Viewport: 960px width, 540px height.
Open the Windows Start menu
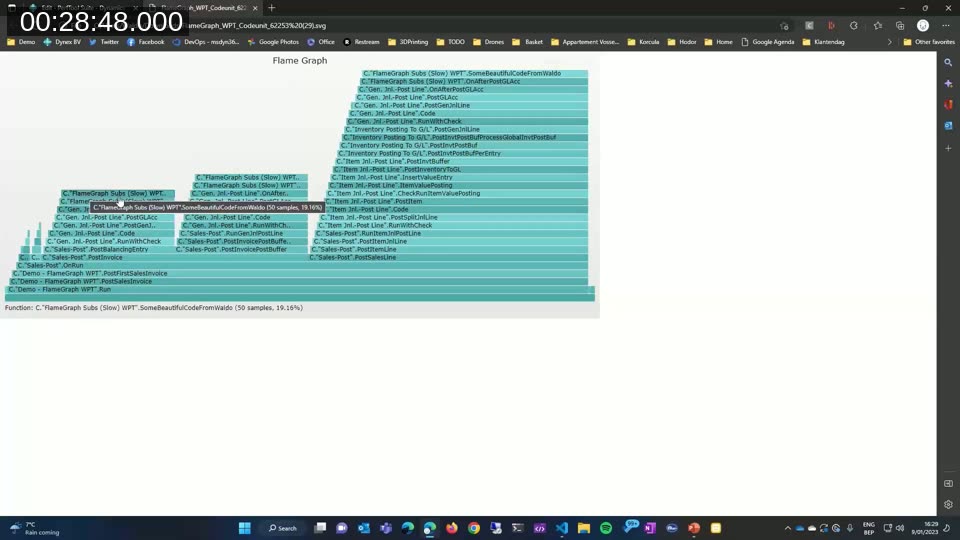(244, 528)
